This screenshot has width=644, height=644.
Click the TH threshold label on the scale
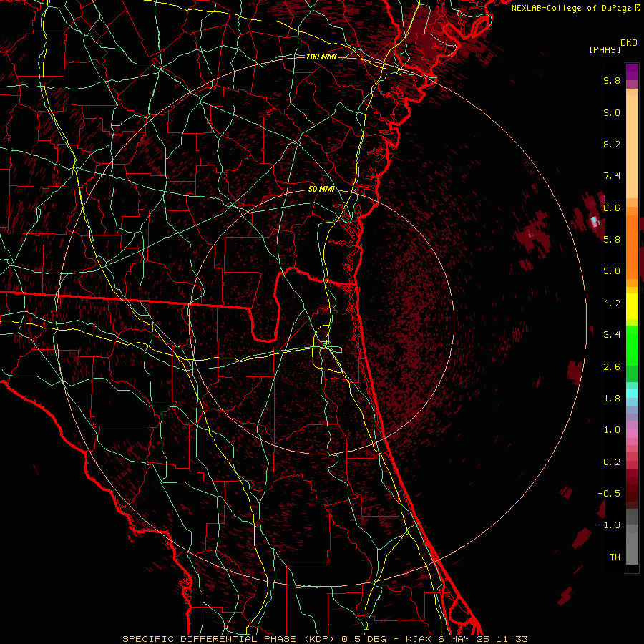coord(615,557)
